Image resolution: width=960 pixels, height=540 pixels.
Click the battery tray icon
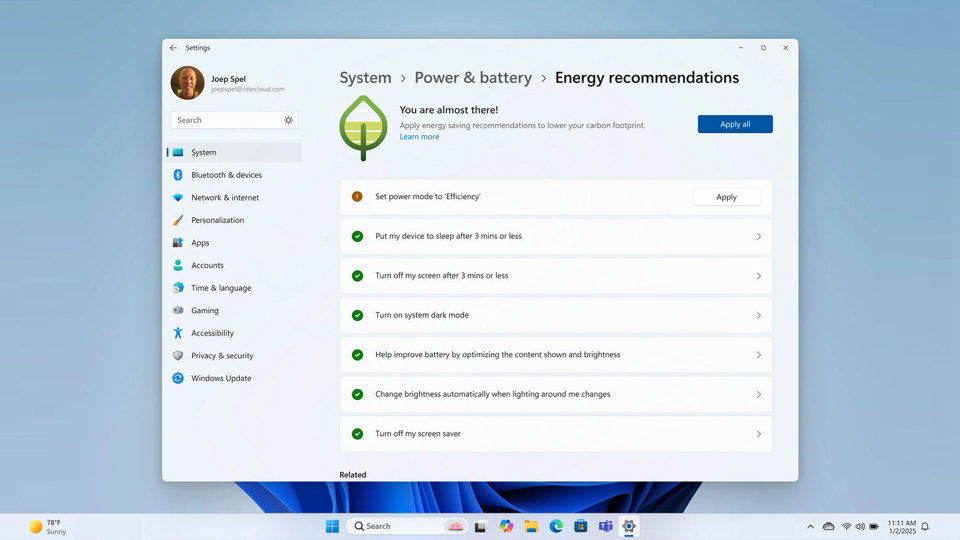point(874,527)
